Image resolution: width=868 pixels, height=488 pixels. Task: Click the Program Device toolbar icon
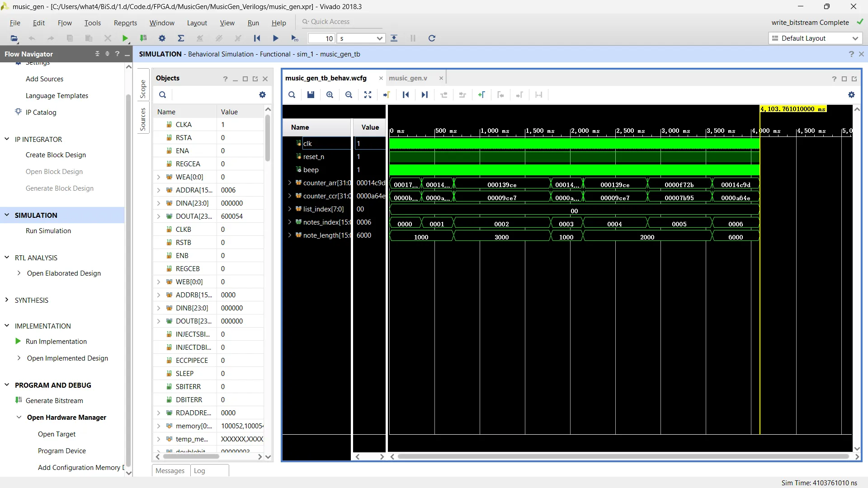[143, 38]
